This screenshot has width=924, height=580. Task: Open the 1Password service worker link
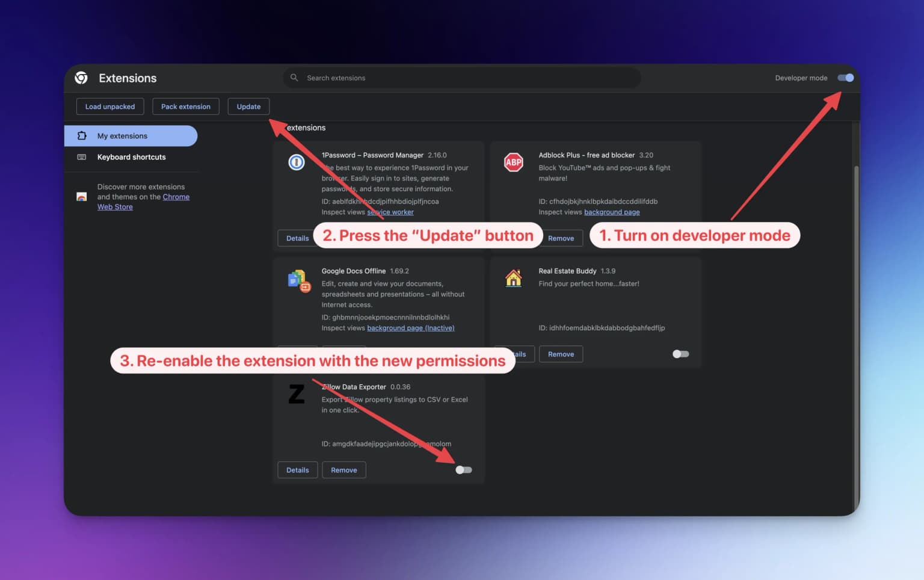[x=390, y=212]
